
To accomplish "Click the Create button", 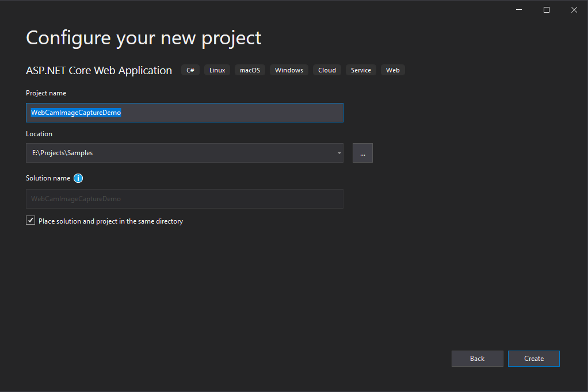I will click(533, 359).
